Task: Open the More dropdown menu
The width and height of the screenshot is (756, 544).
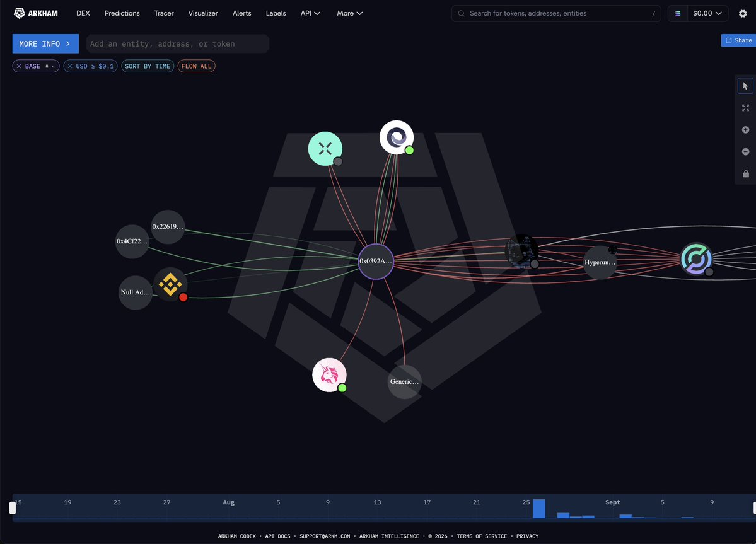Action: [349, 13]
